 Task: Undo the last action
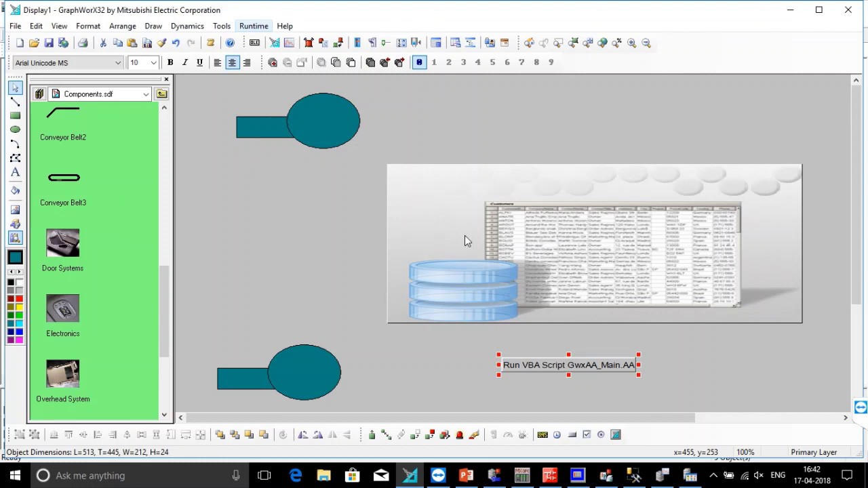pyautogui.click(x=176, y=43)
